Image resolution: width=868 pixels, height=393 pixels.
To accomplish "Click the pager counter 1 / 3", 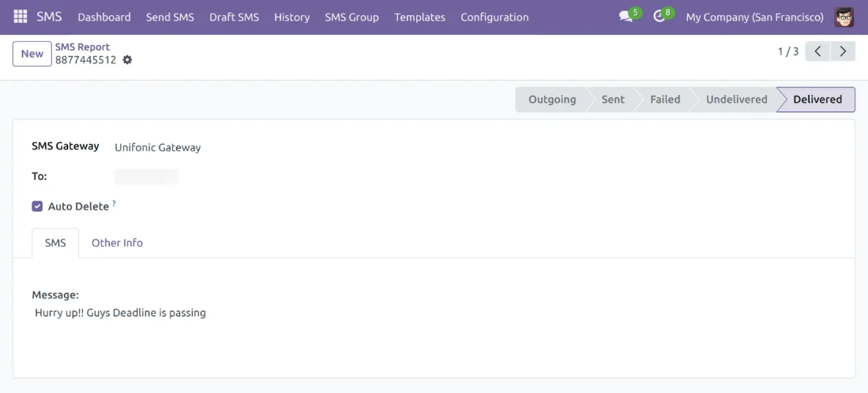I will point(788,51).
